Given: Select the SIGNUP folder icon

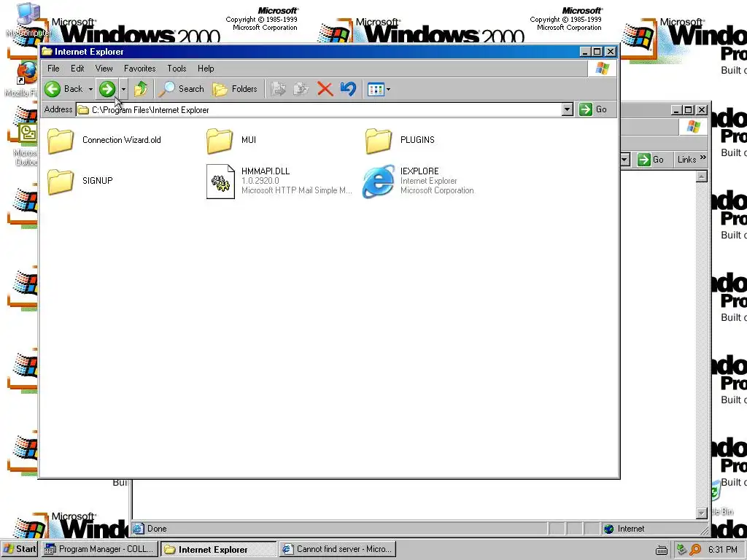Looking at the screenshot, I should pos(61,182).
